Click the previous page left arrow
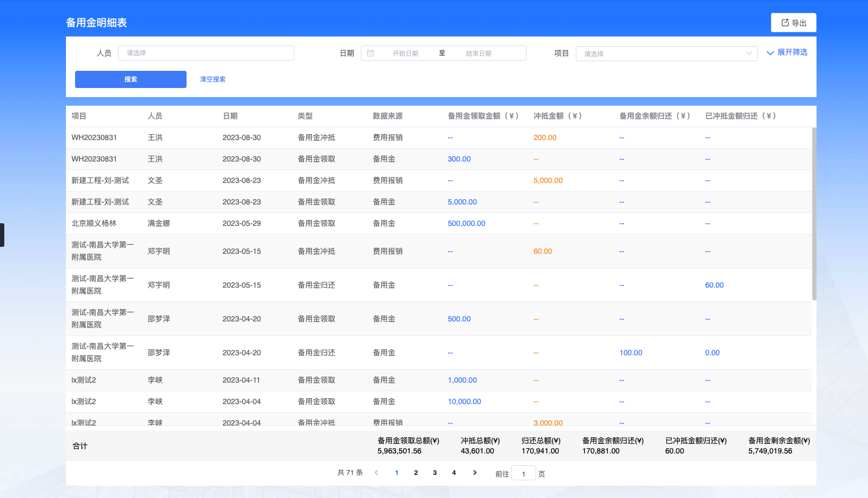868x498 pixels. point(376,473)
